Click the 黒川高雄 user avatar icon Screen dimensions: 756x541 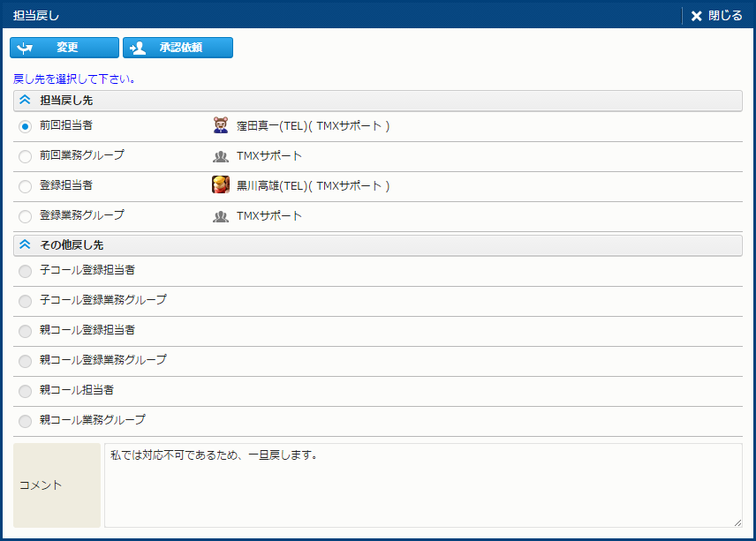pos(221,185)
